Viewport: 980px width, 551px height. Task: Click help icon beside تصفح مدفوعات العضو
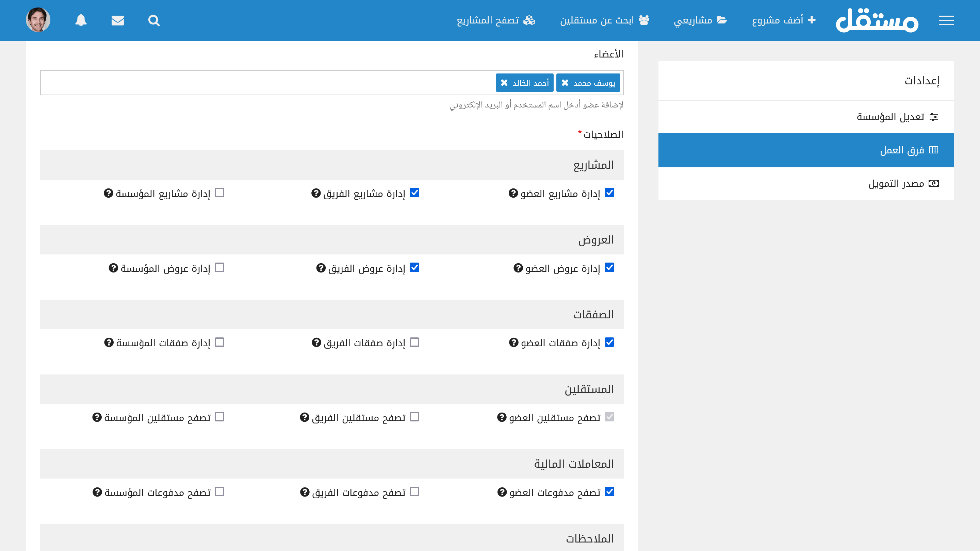[x=502, y=492]
